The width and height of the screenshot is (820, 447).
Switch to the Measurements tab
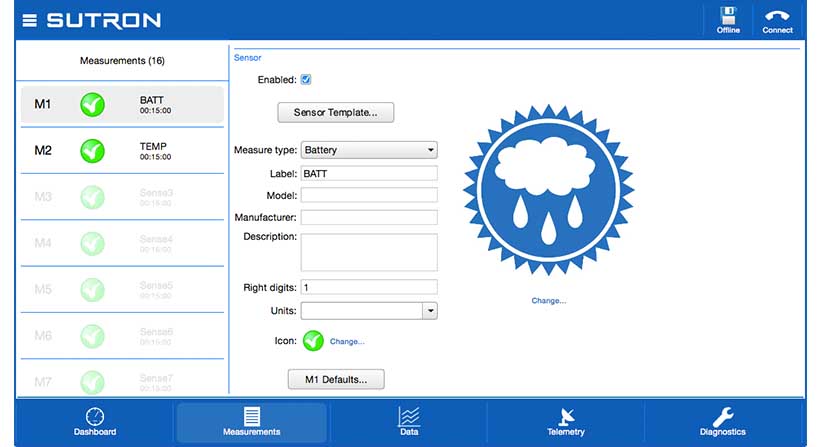(252, 422)
